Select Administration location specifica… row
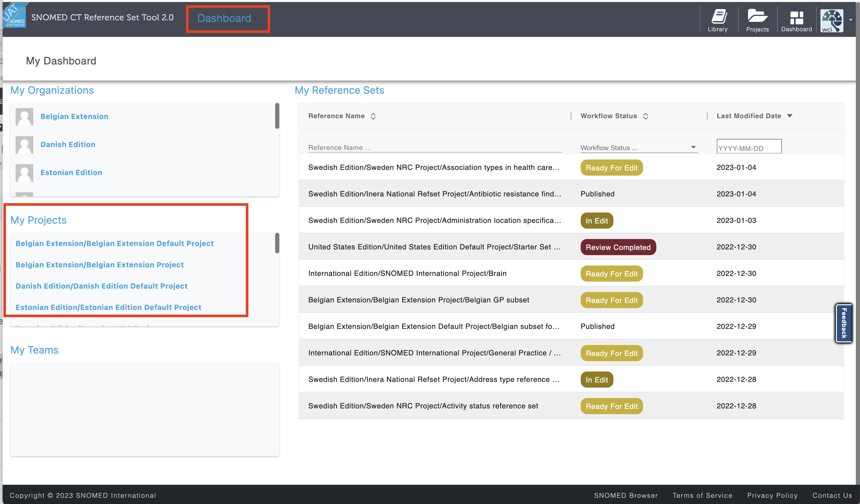Image resolution: width=860 pixels, height=504 pixels. click(x=571, y=220)
